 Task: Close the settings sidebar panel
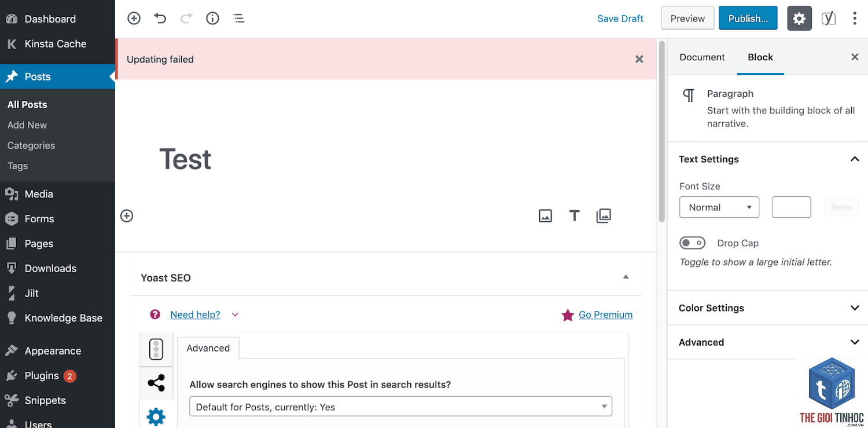[x=855, y=57]
